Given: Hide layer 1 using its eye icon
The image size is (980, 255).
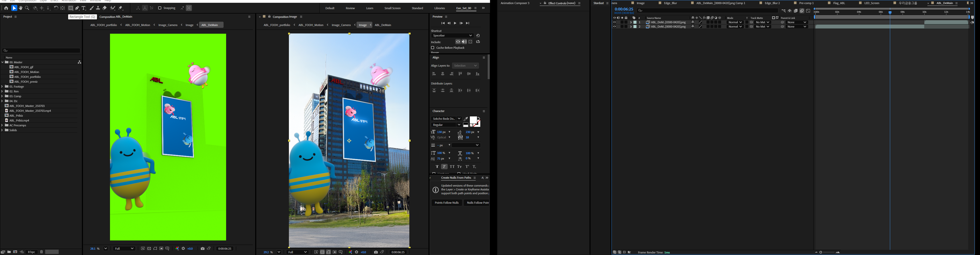Looking at the screenshot, I should tap(614, 22).
